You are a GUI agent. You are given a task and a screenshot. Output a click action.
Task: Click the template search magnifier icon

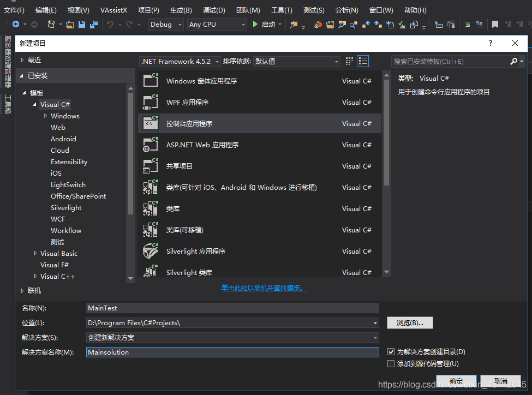click(x=513, y=62)
